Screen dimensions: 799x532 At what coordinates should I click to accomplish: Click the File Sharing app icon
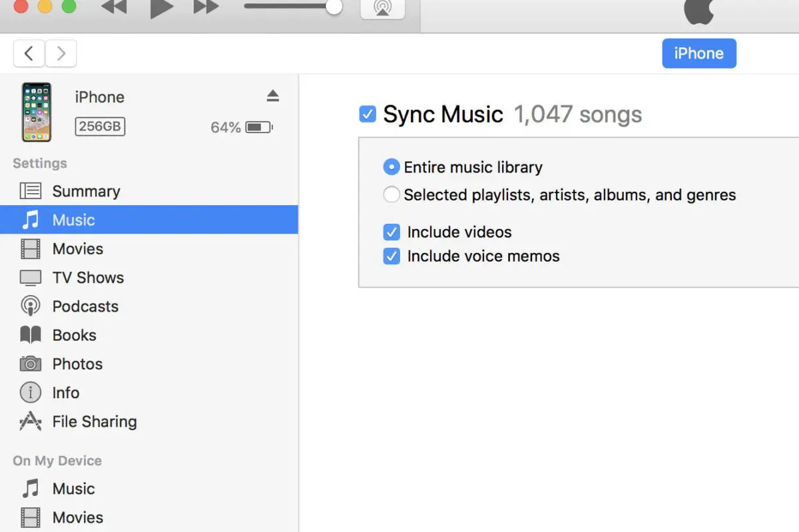click(30, 421)
